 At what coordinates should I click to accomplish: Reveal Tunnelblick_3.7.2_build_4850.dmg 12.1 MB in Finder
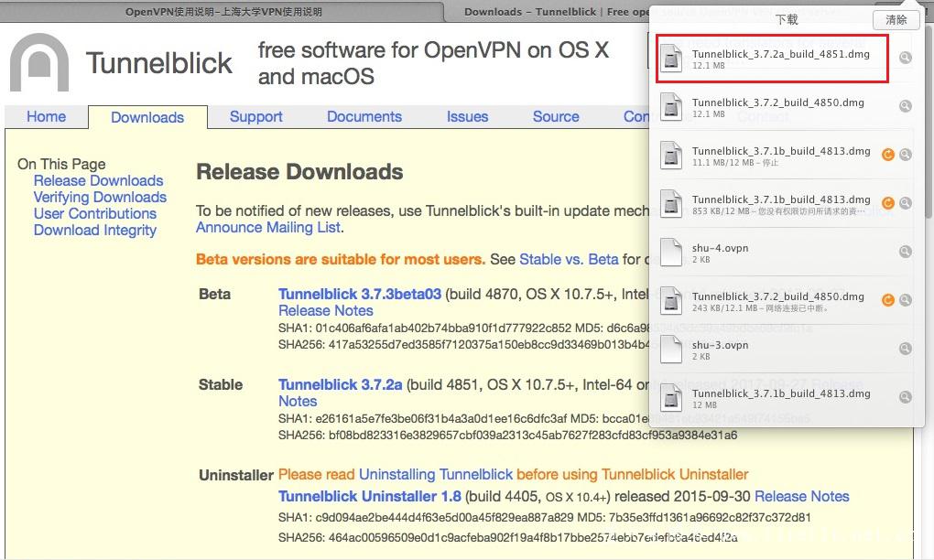pos(905,106)
